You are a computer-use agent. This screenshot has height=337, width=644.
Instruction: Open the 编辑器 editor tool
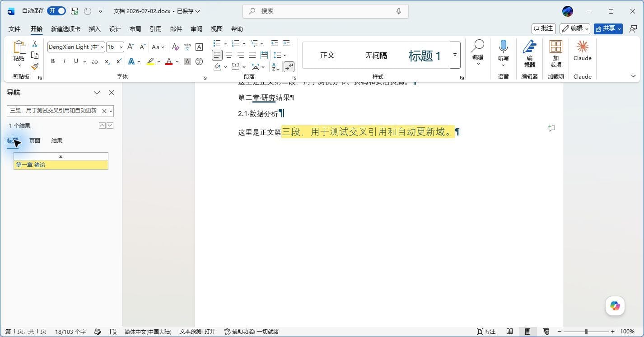[x=530, y=53]
